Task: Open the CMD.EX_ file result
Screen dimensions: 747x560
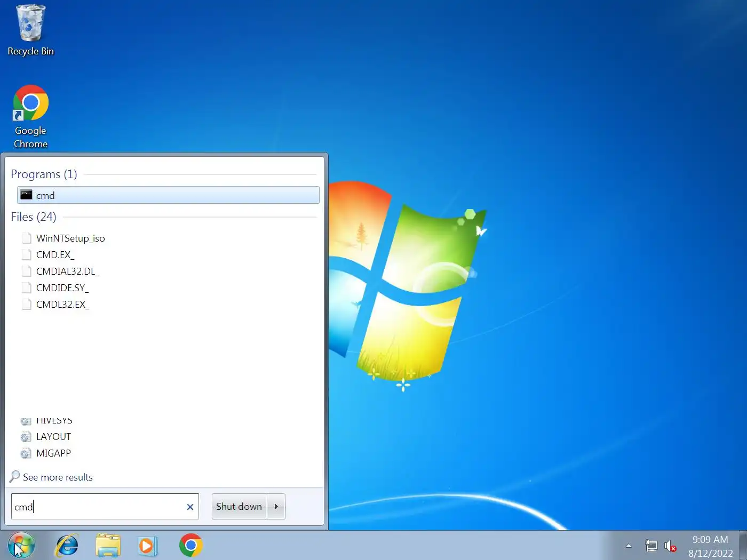Action: click(x=55, y=255)
